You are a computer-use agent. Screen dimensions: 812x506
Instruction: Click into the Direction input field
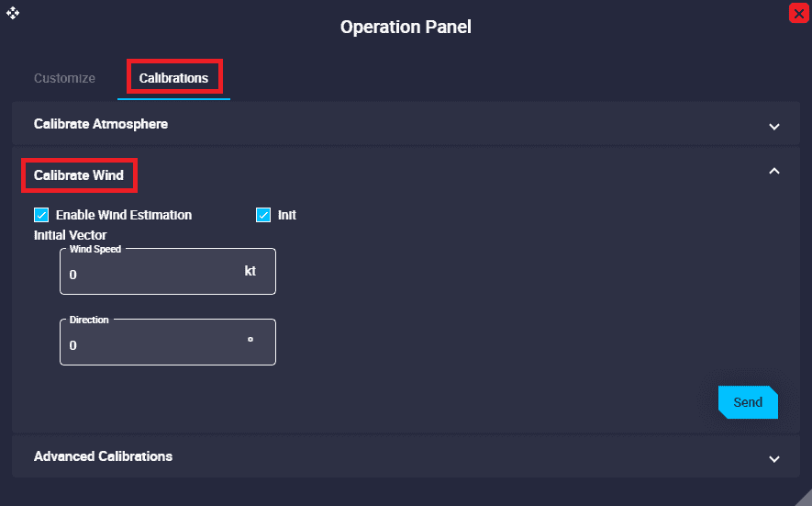(x=168, y=343)
